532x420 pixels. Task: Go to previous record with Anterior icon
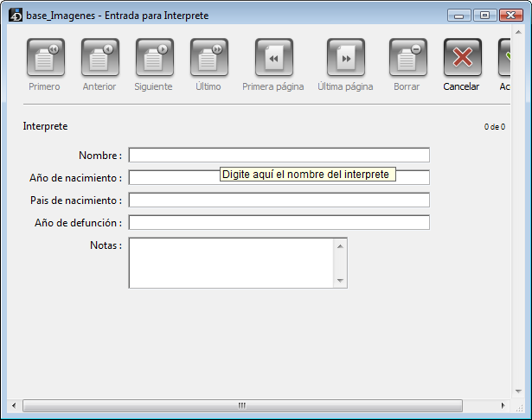click(x=99, y=59)
